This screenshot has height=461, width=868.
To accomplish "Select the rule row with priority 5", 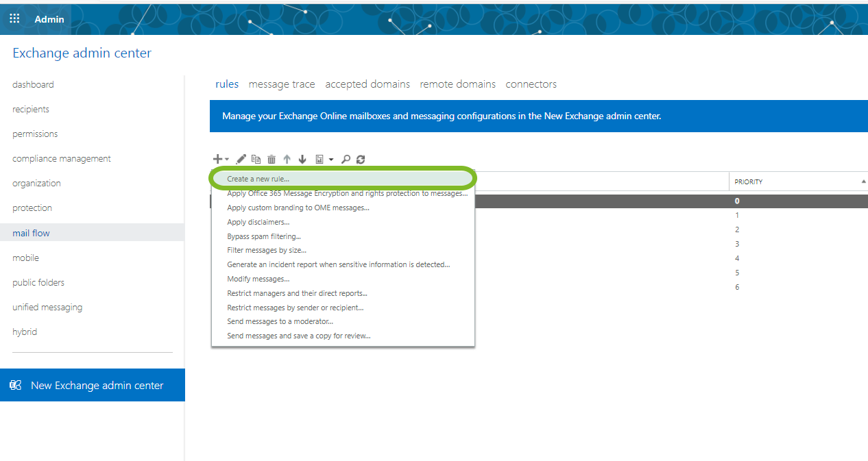I will coord(737,273).
